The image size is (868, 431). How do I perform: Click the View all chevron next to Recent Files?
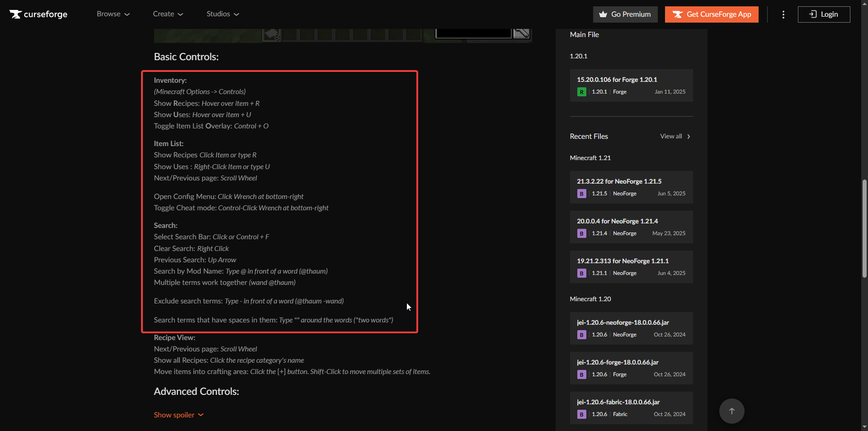689,136
